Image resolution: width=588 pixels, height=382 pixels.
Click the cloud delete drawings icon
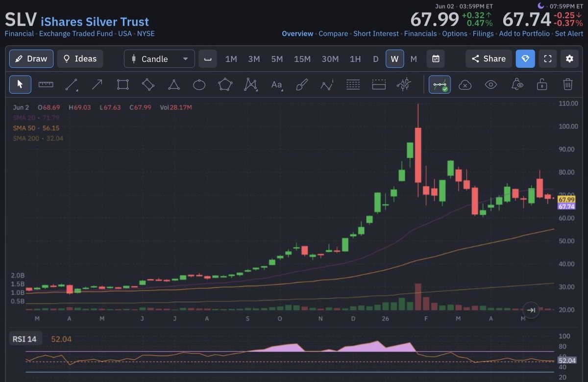(x=465, y=85)
